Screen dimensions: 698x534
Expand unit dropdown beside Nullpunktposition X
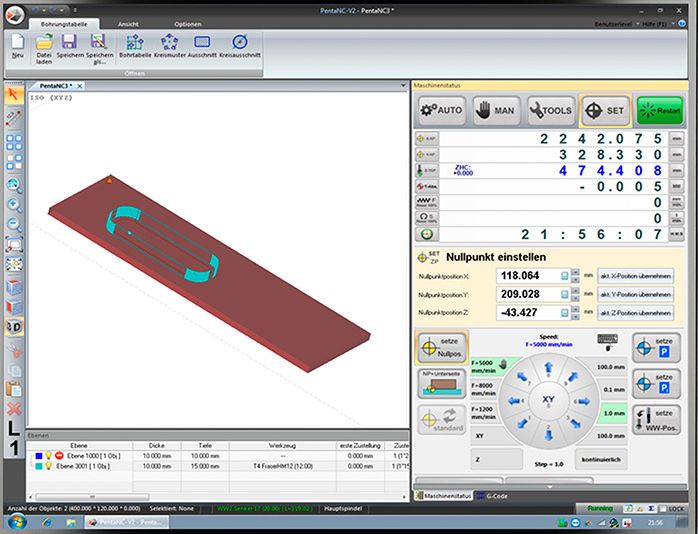564,275
